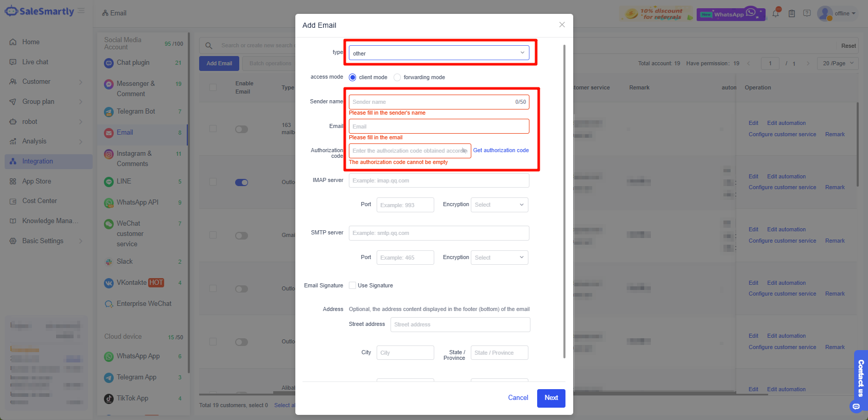The width and height of the screenshot is (868, 420).
Task: Click the SMTP server input field
Action: coord(439,233)
